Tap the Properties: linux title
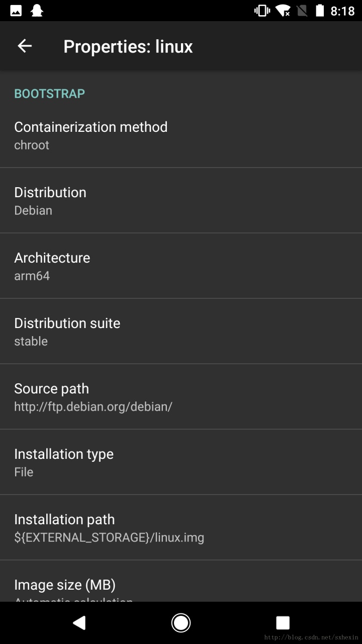The image size is (362, 644). click(x=128, y=46)
